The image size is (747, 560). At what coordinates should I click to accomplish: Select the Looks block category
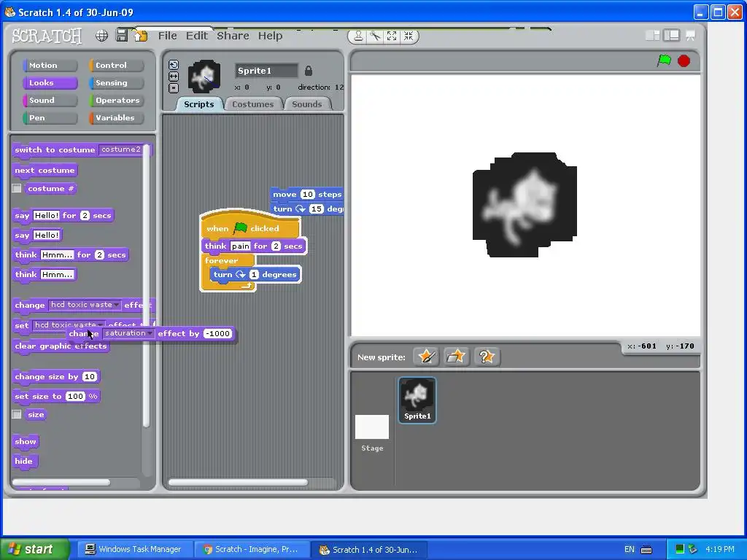tap(50, 83)
